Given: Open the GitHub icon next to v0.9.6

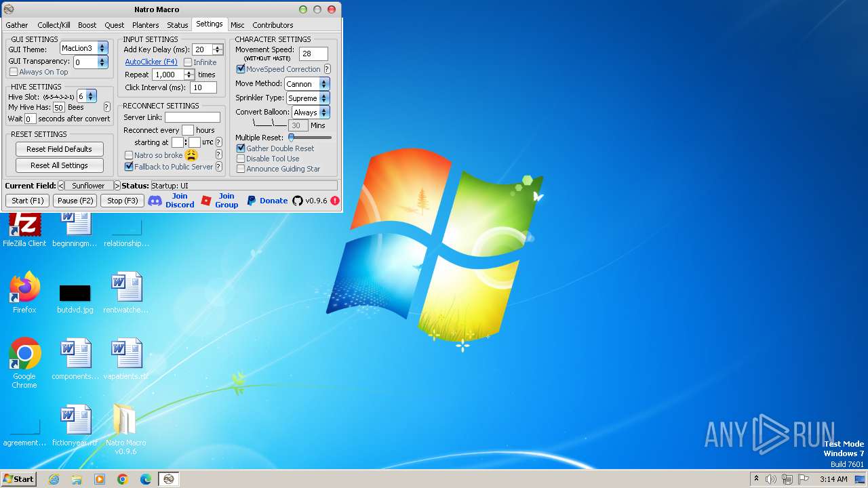Looking at the screenshot, I should click(x=298, y=201).
